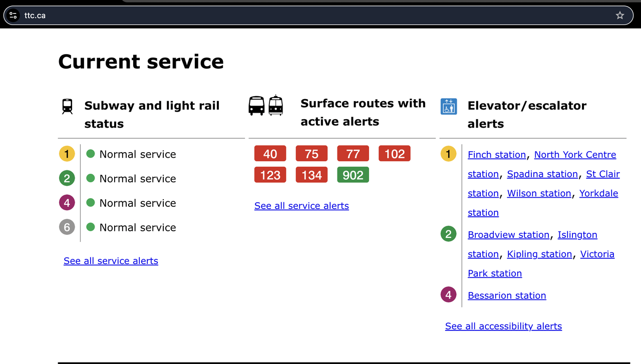The height and width of the screenshot is (364, 641).
Task: Click the bus icon above surface routes
Action: 256,106
